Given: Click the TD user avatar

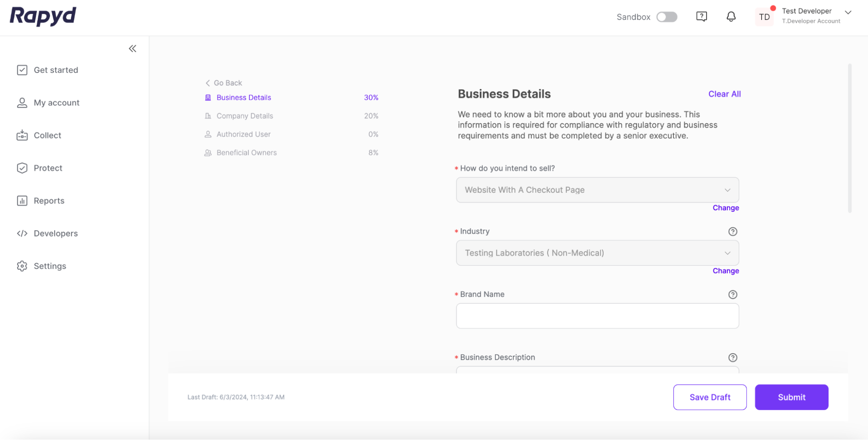Looking at the screenshot, I should click(764, 17).
